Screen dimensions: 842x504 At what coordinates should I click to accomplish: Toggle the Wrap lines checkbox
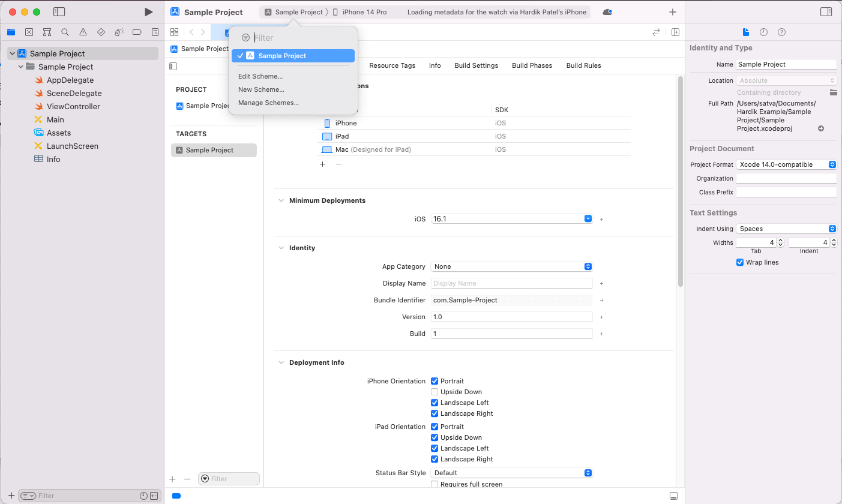[x=740, y=262]
